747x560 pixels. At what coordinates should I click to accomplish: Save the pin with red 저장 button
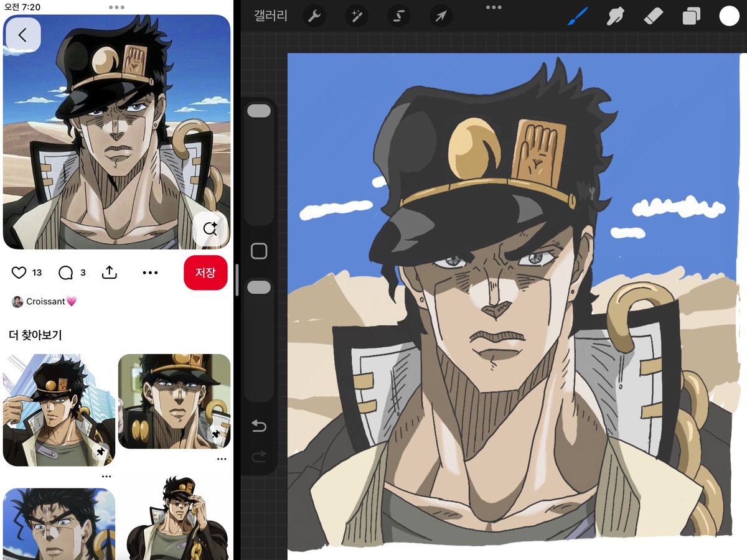[x=205, y=273]
